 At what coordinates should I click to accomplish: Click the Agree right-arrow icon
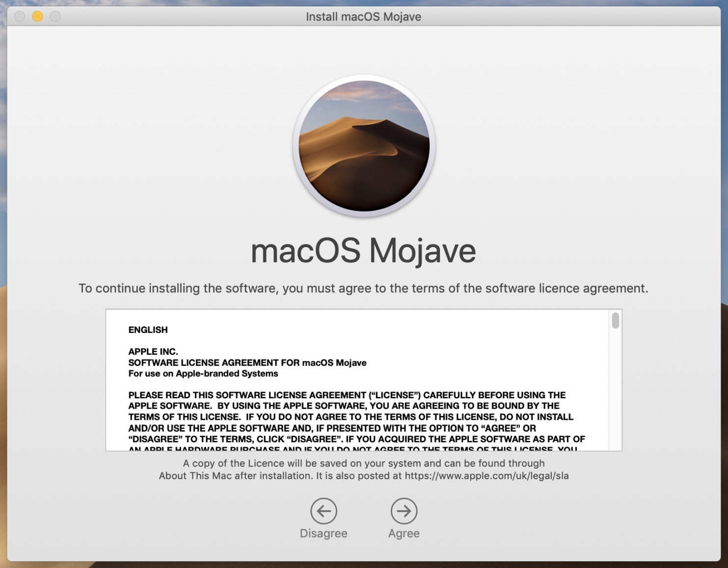click(404, 511)
